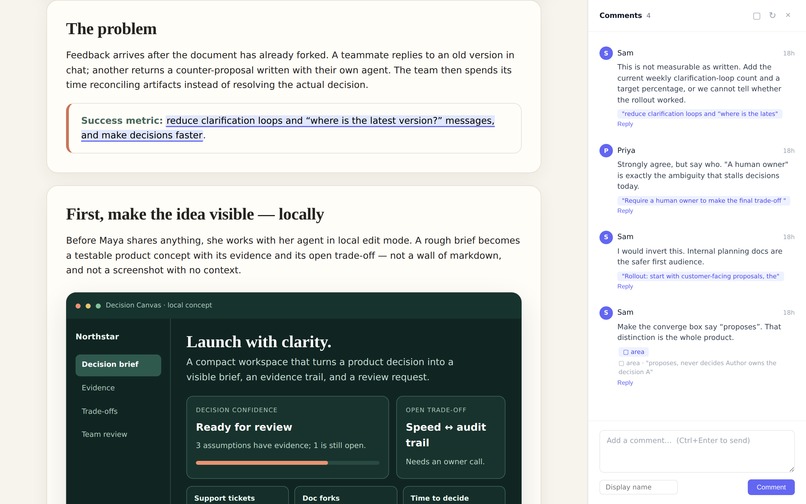
Task: Click the Support tickets card
Action: click(237, 496)
